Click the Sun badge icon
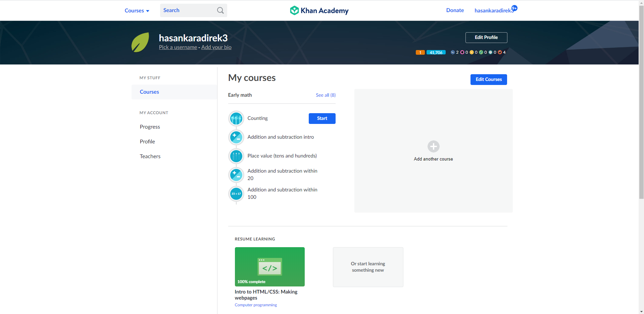The image size is (644, 314). (x=472, y=52)
